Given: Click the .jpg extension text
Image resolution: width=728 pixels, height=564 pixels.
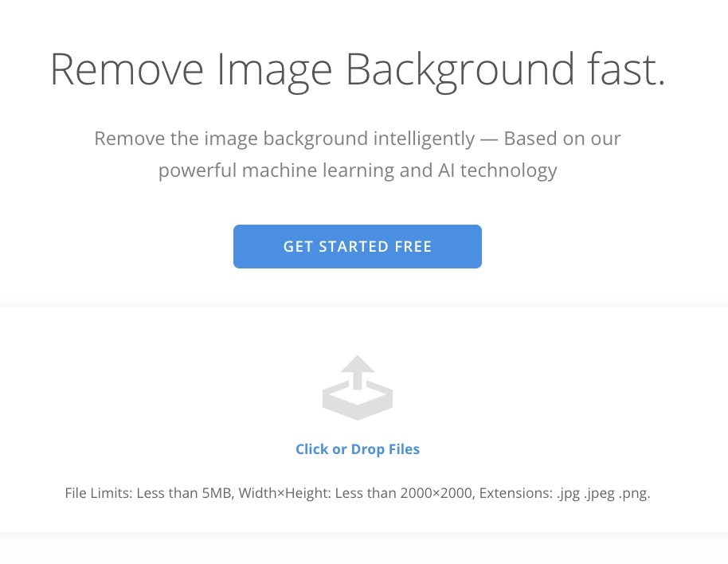Looking at the screenshot, I should click(568, 493).
